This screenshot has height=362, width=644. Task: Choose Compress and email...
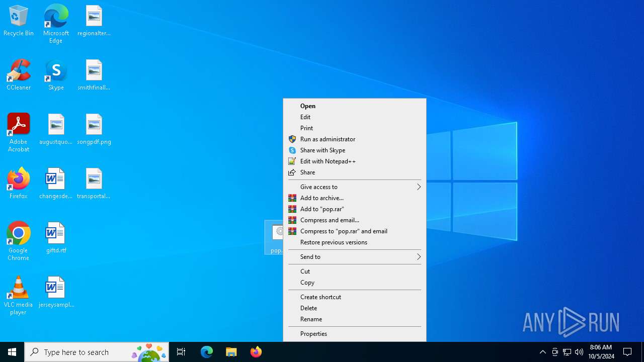click(x=355, y=220)
